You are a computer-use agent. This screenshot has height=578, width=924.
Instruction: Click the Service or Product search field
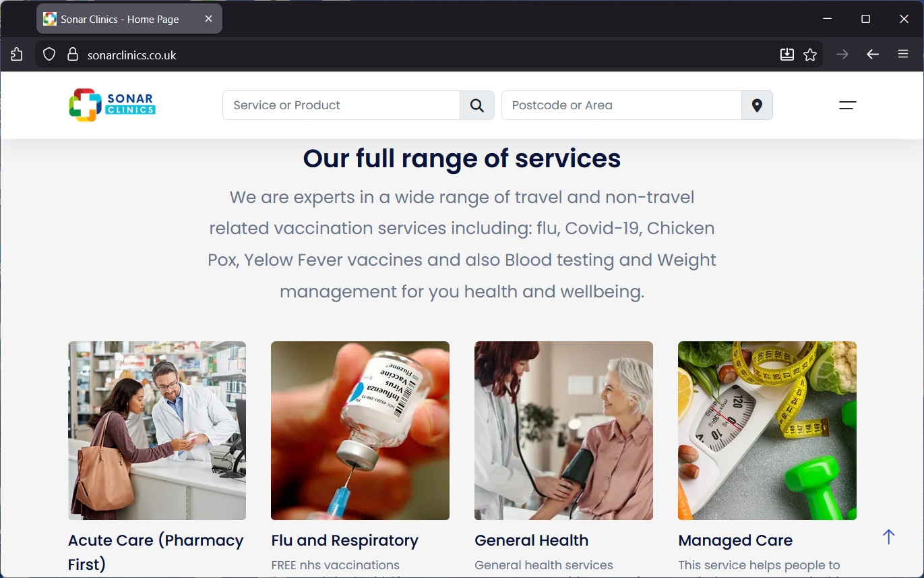tap(341, 105)
